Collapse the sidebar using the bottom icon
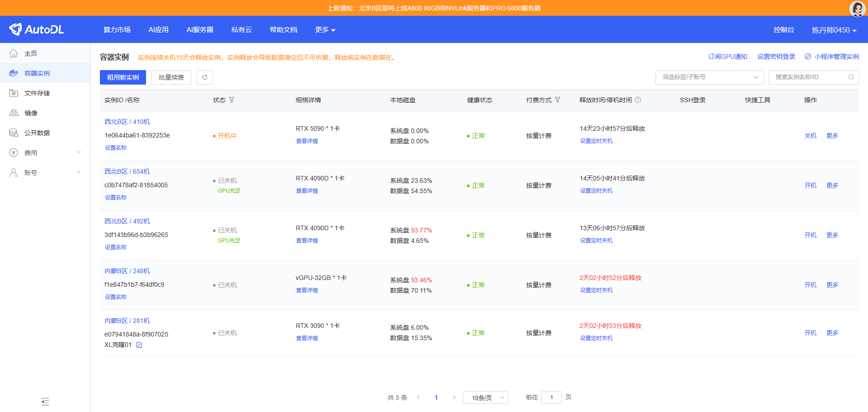The width and height of the screenshot is (868, 412). pos(45,402)
